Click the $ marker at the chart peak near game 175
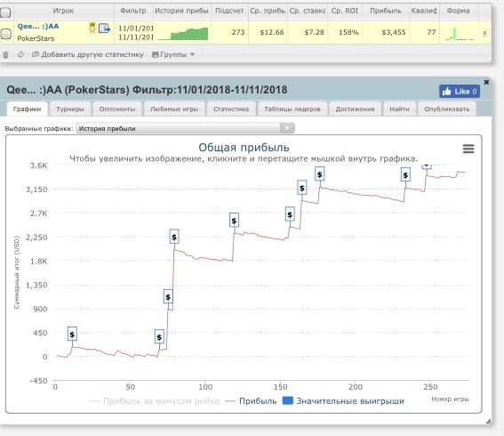504x436 pixels. 319,174
